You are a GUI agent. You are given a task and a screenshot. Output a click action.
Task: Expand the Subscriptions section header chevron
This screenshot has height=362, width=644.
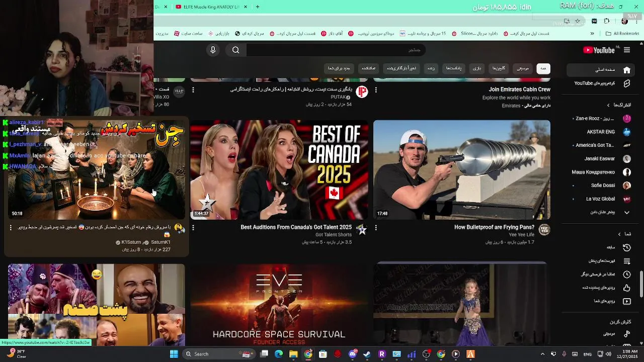(608, 105)
